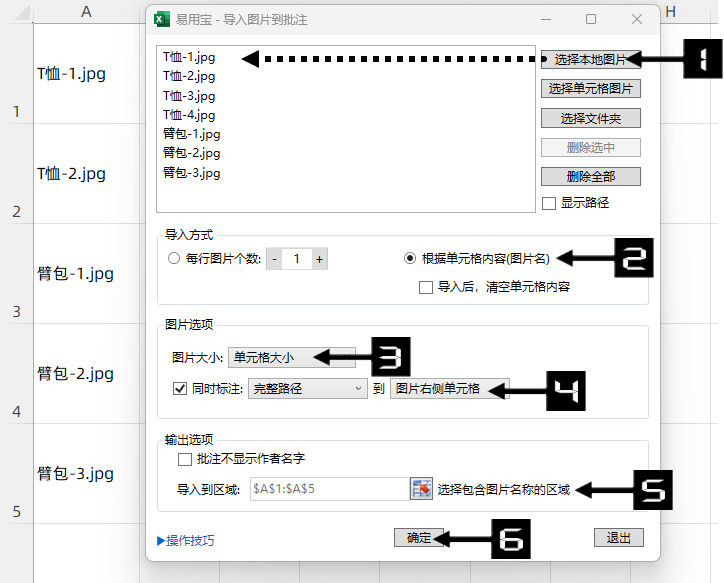Select 根据单元格内容(图片名) radio button
The image size is (724, 583).
tap(410, 258)
